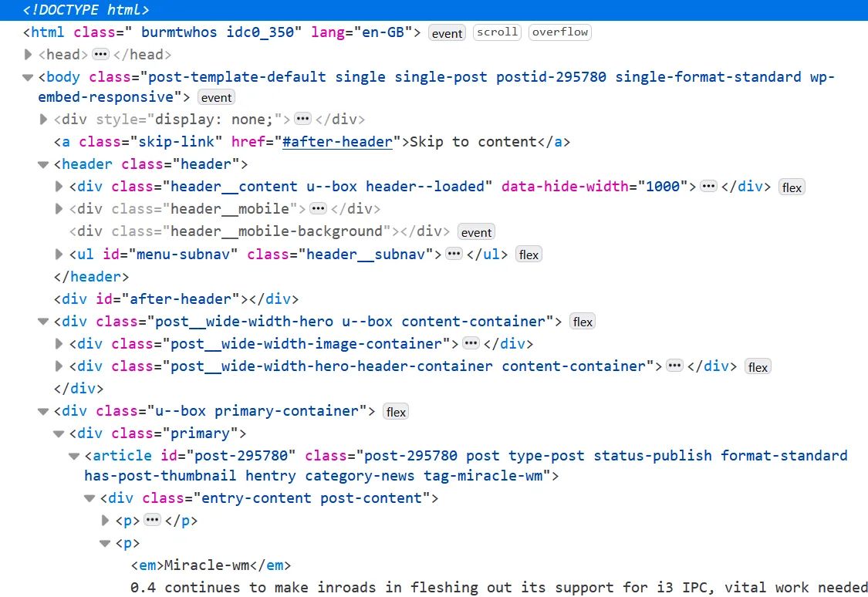868x597 pixels.
Task: Toggle the flex badge on header__content div
Action: pos(792,186)
